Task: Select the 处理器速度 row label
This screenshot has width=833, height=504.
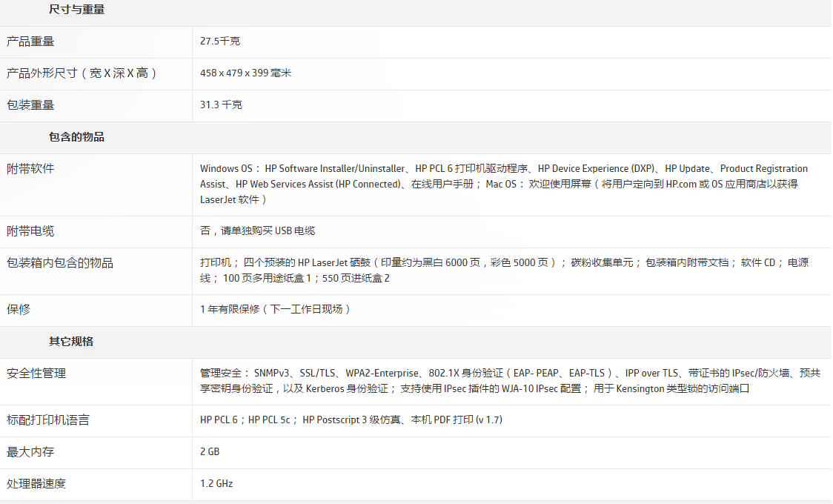Action: click(x=36, y=484)
